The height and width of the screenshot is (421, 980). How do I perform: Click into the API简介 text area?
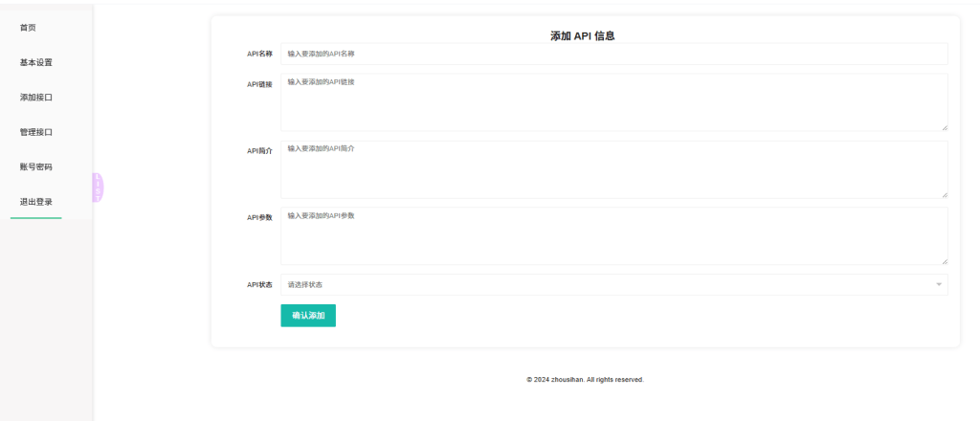[x=613, y=169]
